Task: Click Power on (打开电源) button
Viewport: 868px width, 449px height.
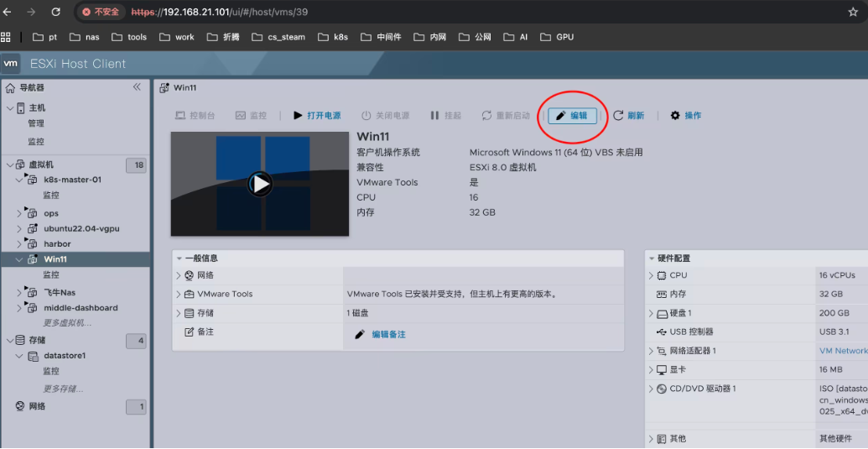Action: pos(317,116)
